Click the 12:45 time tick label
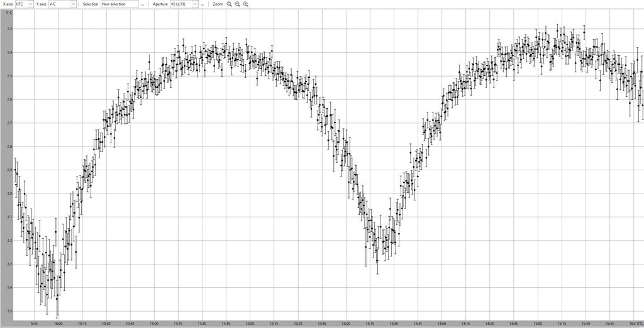 tap(322, 324)
